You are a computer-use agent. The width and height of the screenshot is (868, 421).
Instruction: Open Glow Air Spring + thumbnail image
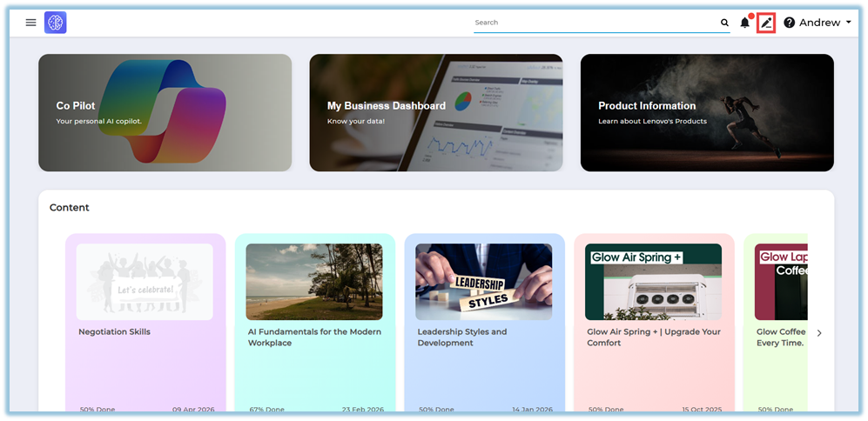point(653,282)
